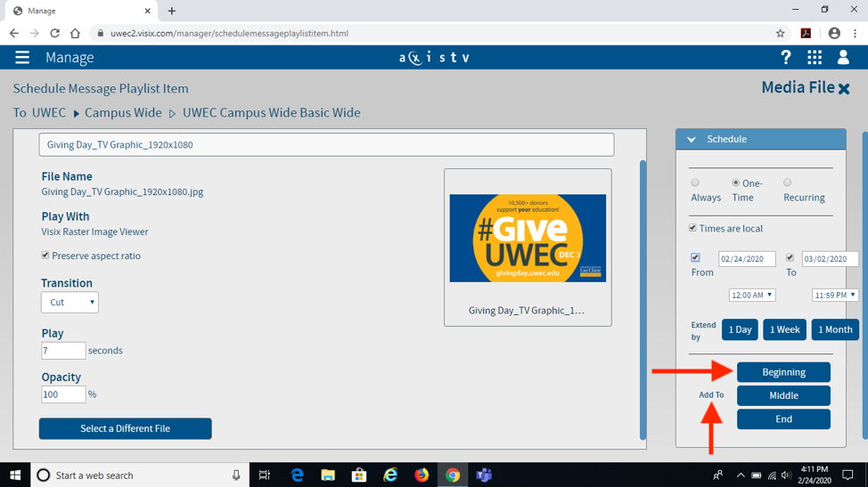
Task: Extend schedule by 1 Month
Action: (x=835, y=330)
